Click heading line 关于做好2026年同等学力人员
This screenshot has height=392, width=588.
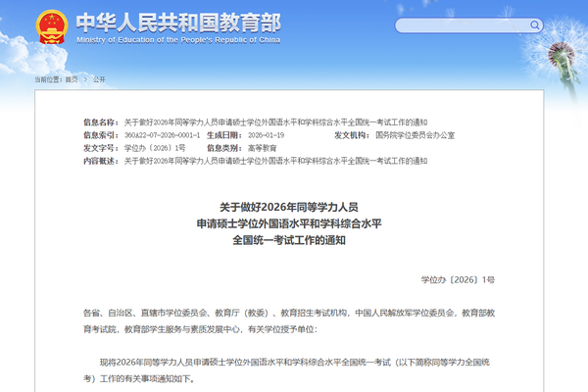coord(289,207)
